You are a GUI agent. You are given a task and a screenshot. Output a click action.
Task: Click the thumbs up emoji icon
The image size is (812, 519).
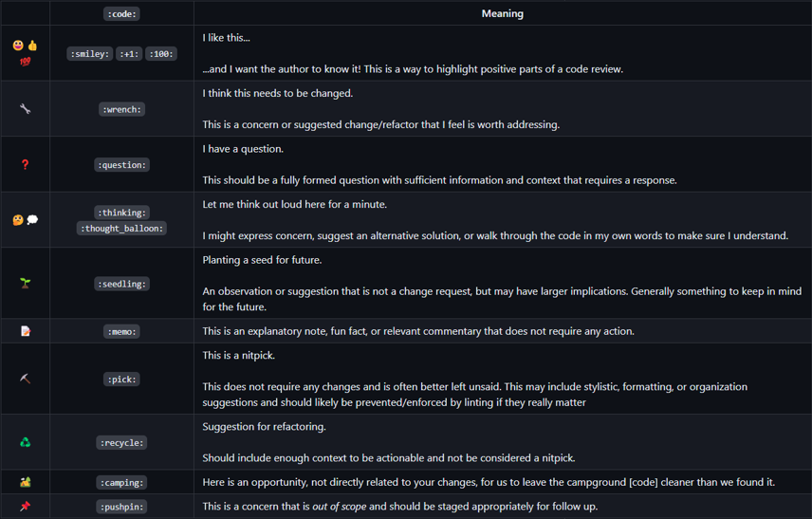pos(32,46)
